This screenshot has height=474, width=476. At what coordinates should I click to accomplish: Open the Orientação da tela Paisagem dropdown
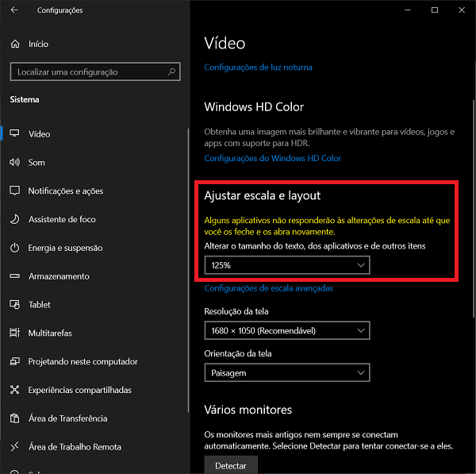tap(287, 372)
